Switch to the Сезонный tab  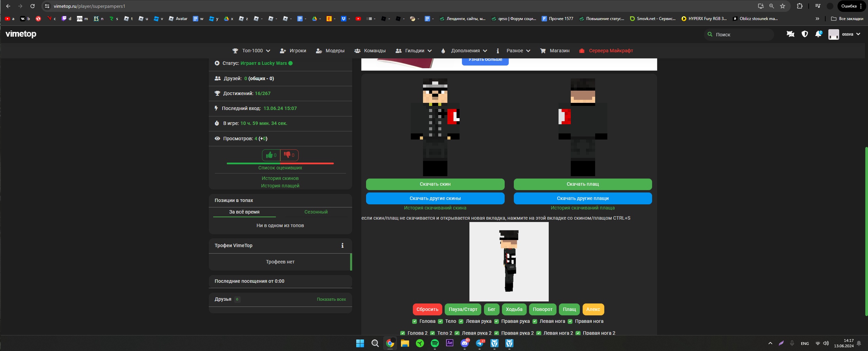(x=316, y=212)
